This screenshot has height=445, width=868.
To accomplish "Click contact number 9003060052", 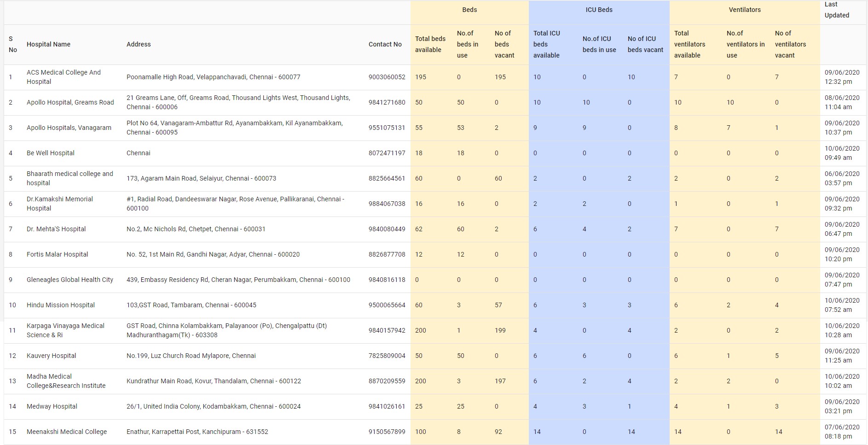I will point(387,77).
